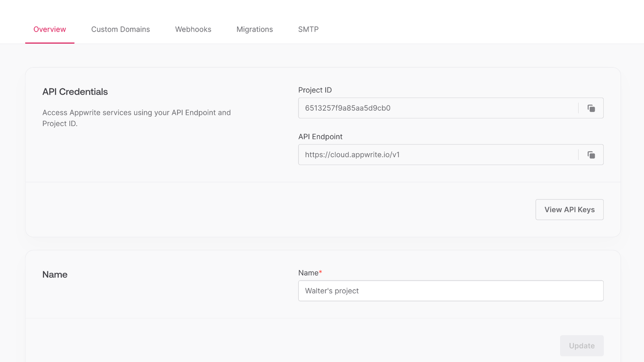Click the View API Keys button
Viewport: 644px width, 362px height.
coord(570,210)
